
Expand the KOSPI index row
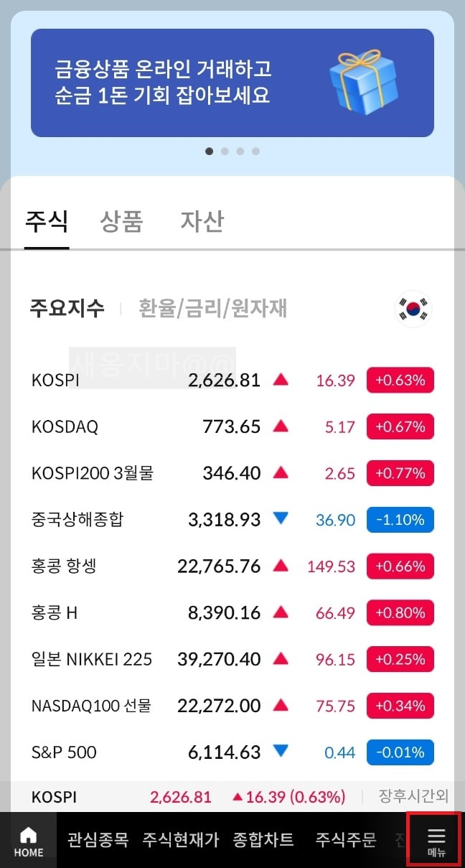[232, 380]
